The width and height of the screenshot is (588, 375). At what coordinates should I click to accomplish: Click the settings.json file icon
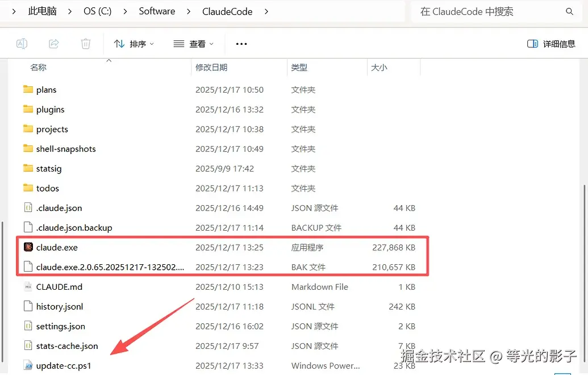pos(28,326)
